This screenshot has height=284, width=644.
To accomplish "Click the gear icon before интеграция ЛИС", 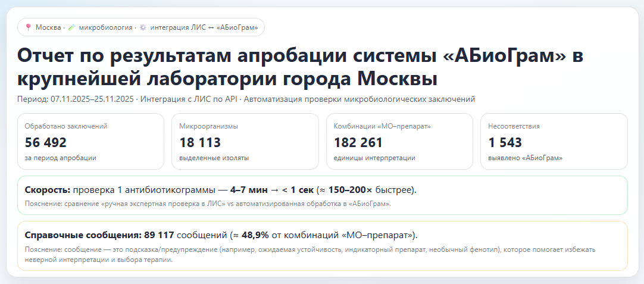I will [x=143, y=27].
